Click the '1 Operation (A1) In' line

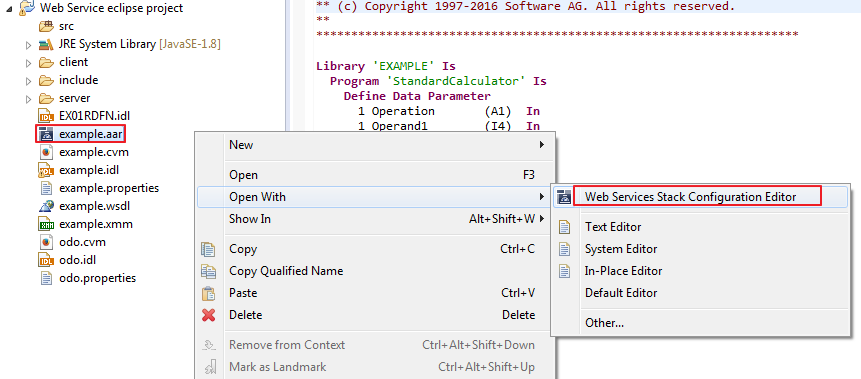point(449,111)
